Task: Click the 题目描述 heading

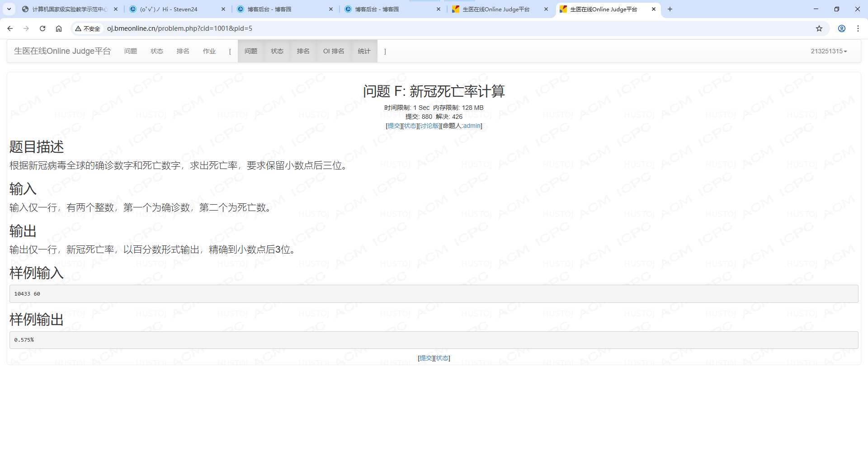Action: point(37,147)
